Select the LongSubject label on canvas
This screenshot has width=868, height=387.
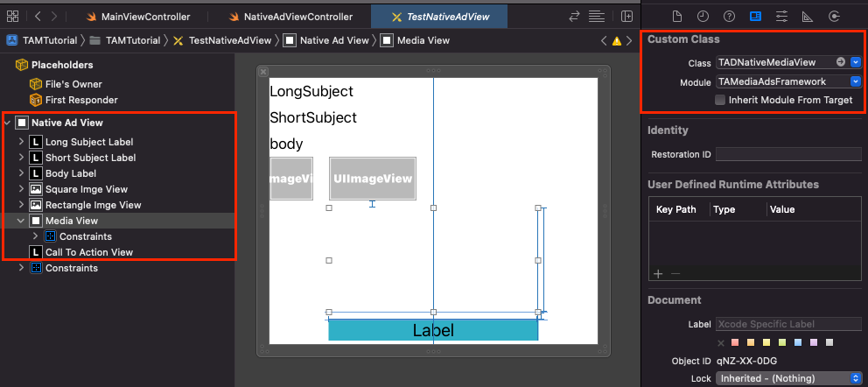pos(311,91)
